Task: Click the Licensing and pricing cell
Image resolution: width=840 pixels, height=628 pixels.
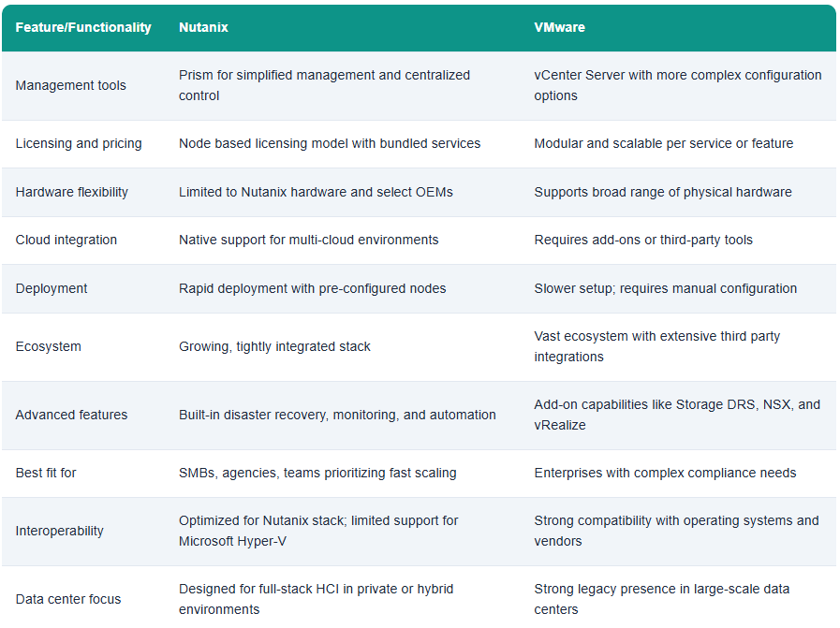Action: (x=79, y=143)
